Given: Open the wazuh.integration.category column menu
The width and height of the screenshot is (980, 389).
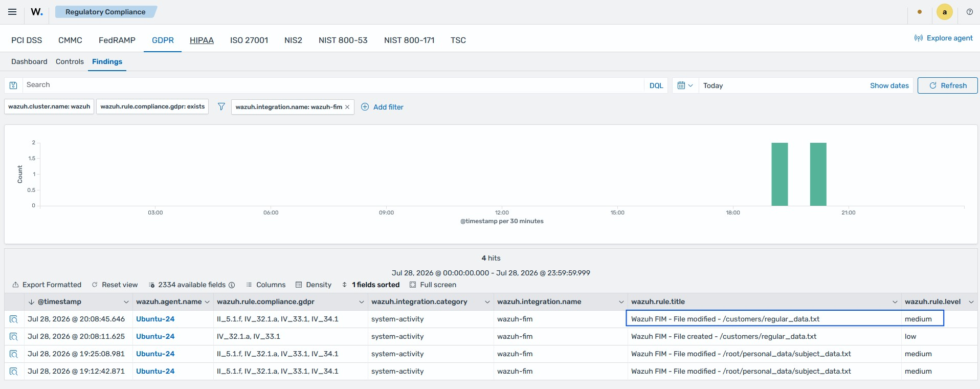Looking at the screenshot, I should [x=487, y=302].
